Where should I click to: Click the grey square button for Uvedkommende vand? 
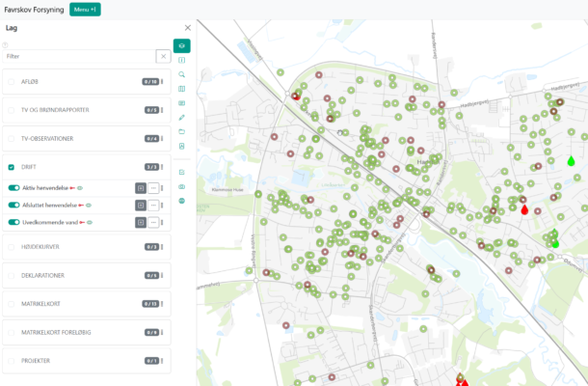tap(141, 222)
